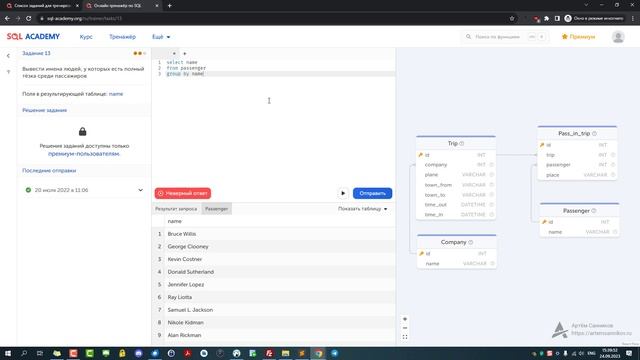Select the Kevin Costner result row
This screenshot has height=360, width=640.
pyautogui.click(x=273, y=259)
